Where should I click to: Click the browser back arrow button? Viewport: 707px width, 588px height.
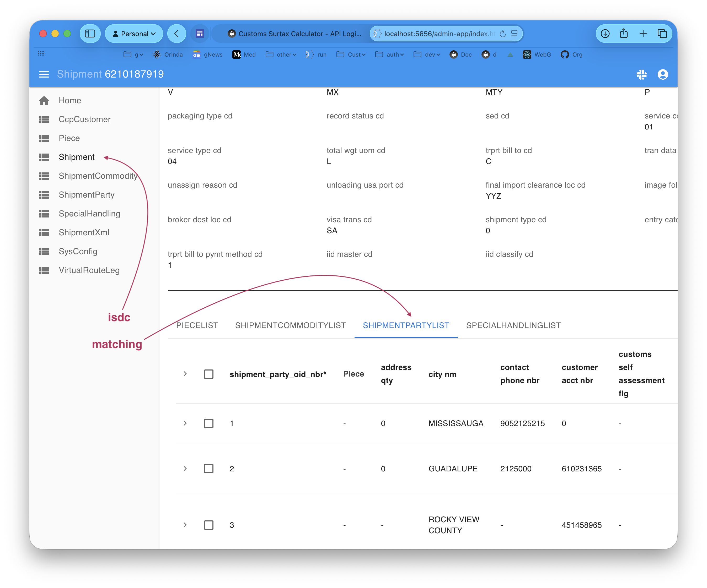coord(176,34)
